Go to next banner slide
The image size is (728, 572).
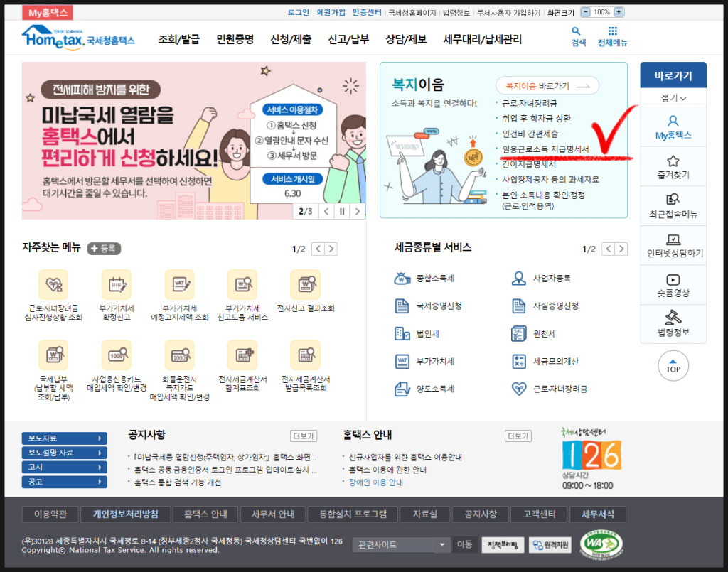(358, 211)
